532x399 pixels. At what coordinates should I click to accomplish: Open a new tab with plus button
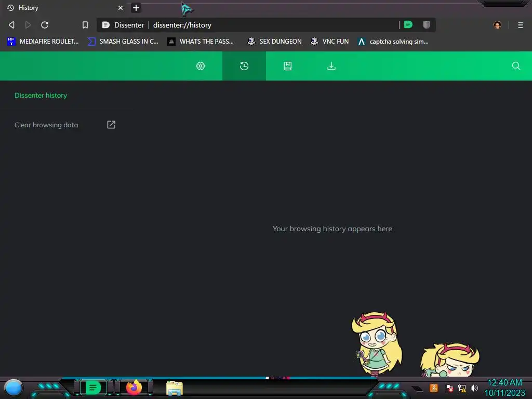[x=136, y=7]
